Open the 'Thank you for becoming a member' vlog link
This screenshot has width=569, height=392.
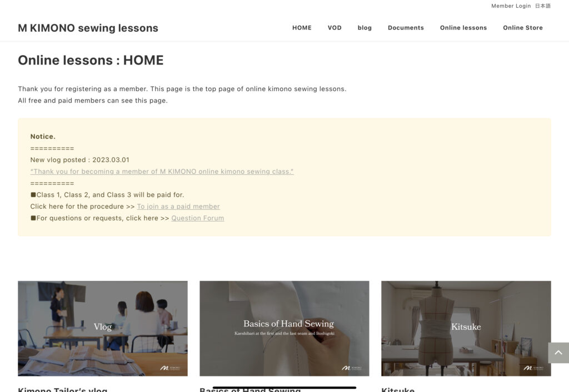click(162, 172)
